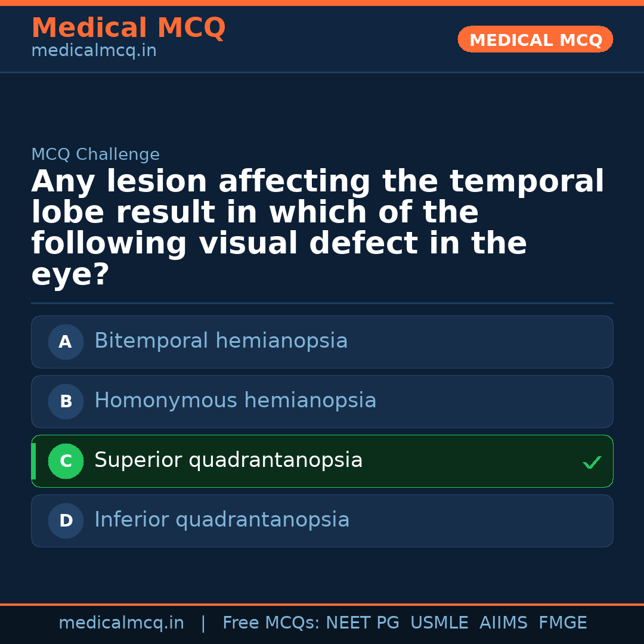This screenshot has height=644, width=644.
Task: Open the medicalmcq.in link under the title
Action: click(93, 51)
